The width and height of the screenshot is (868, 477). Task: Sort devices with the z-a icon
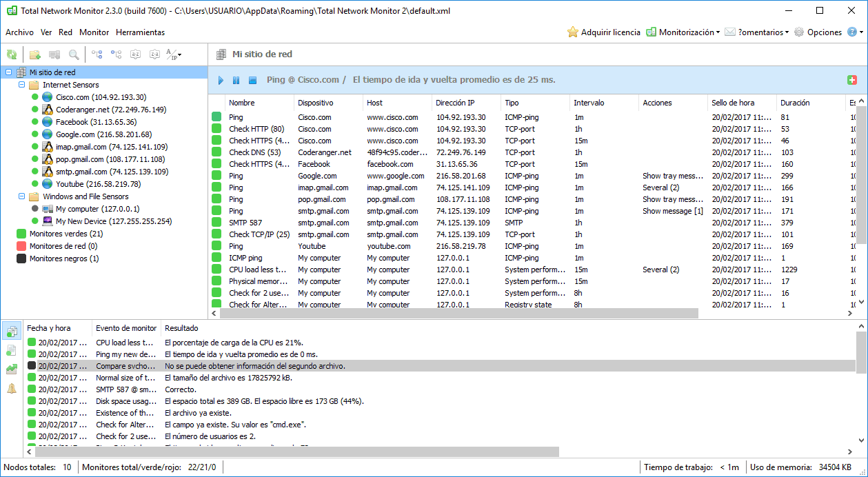pos(155,54)
